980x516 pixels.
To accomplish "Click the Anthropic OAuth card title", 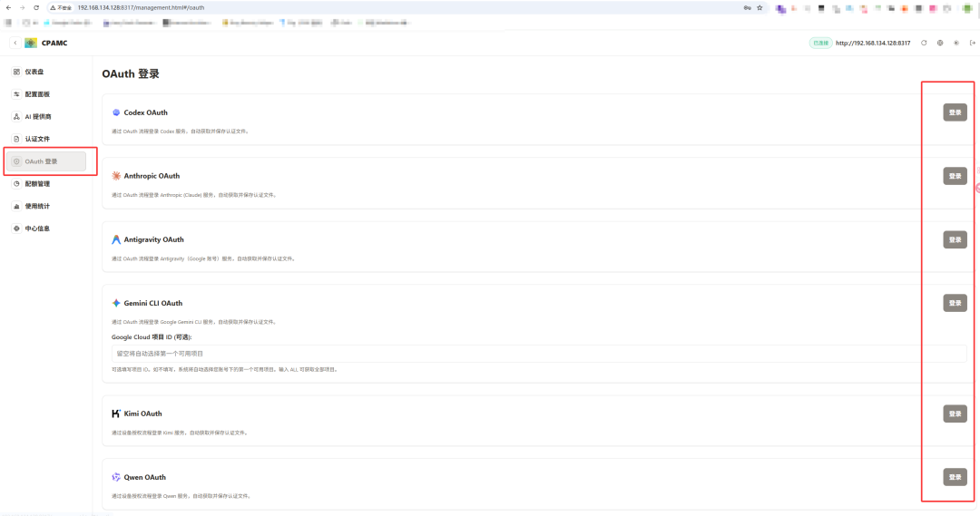I will click(152, 176).
